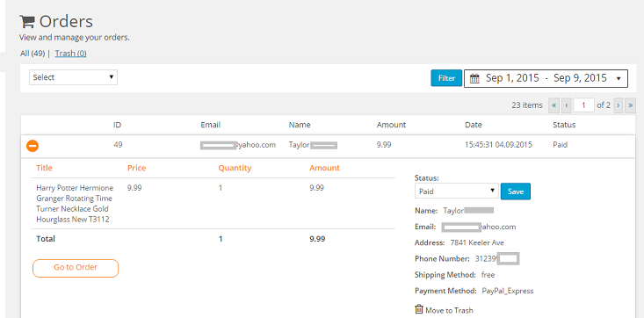
Task: Click the Total row label
Action: [x=46, y=239]
